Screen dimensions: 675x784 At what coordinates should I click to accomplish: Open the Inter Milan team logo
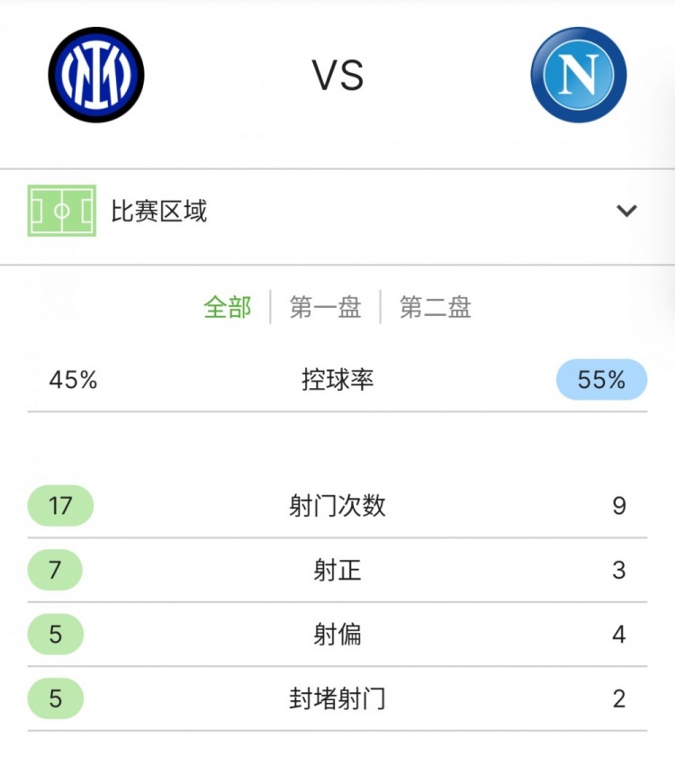pos(96,75)
